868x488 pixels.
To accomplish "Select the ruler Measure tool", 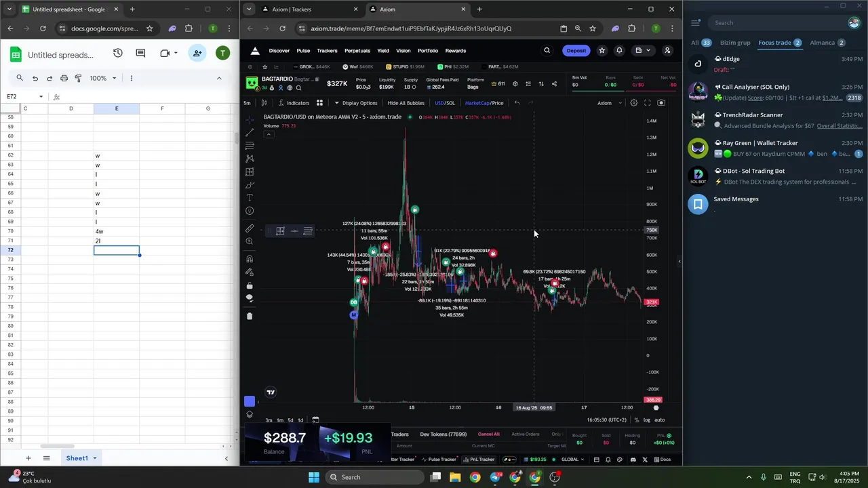I will coord(250,228).
